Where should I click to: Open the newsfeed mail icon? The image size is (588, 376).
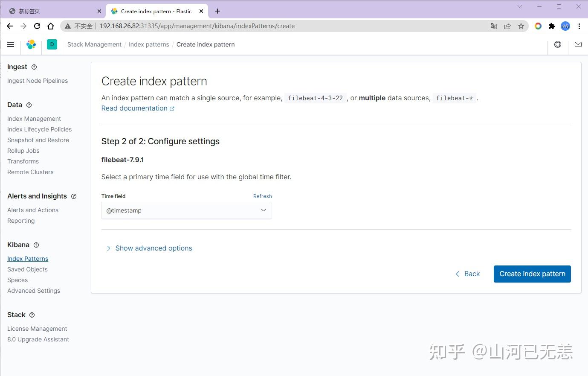coord(578,44)
